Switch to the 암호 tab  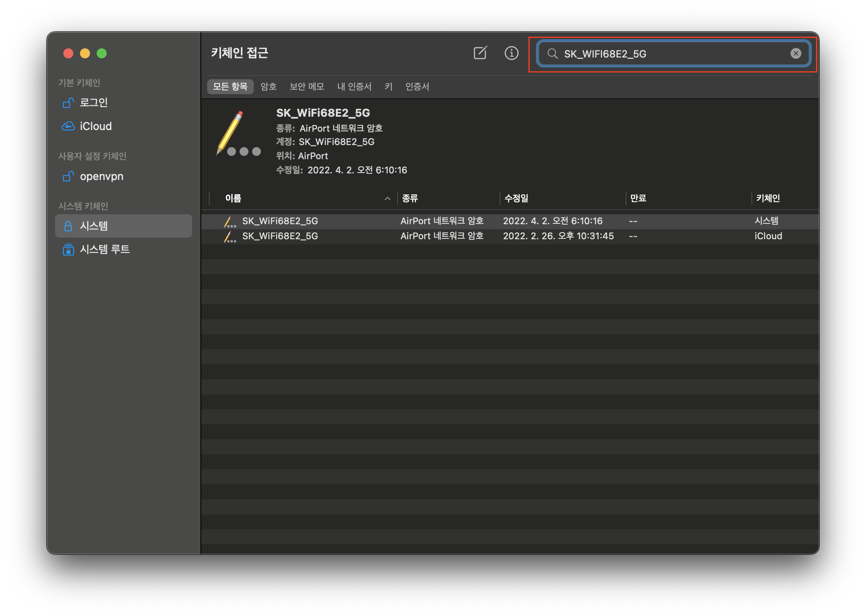point(268,87)
